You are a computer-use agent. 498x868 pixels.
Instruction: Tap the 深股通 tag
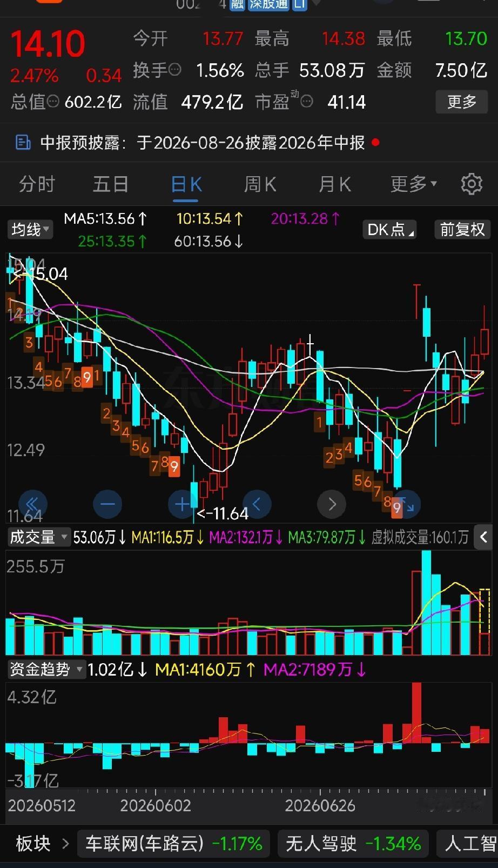point(268,5)
